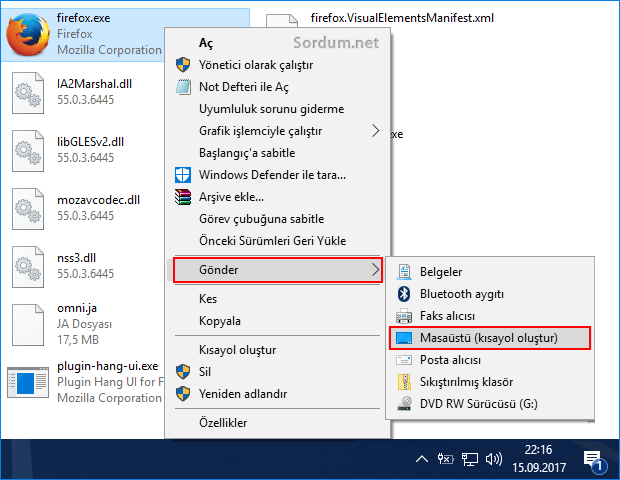Choose Aç from the context menu
620x480 pixels.
pyautogui.click(x=278, y=43)
